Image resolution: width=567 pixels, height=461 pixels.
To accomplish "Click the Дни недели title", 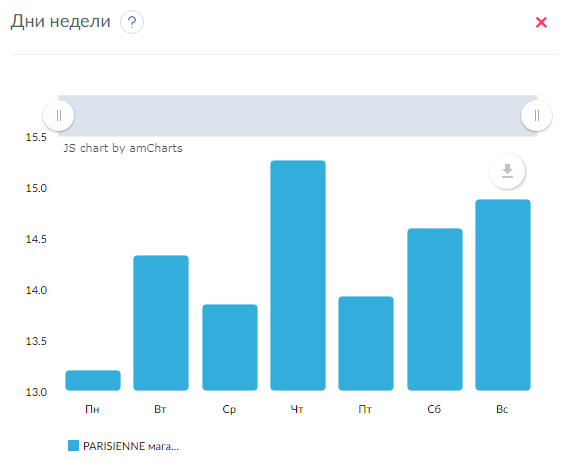I will click(60, 21).
